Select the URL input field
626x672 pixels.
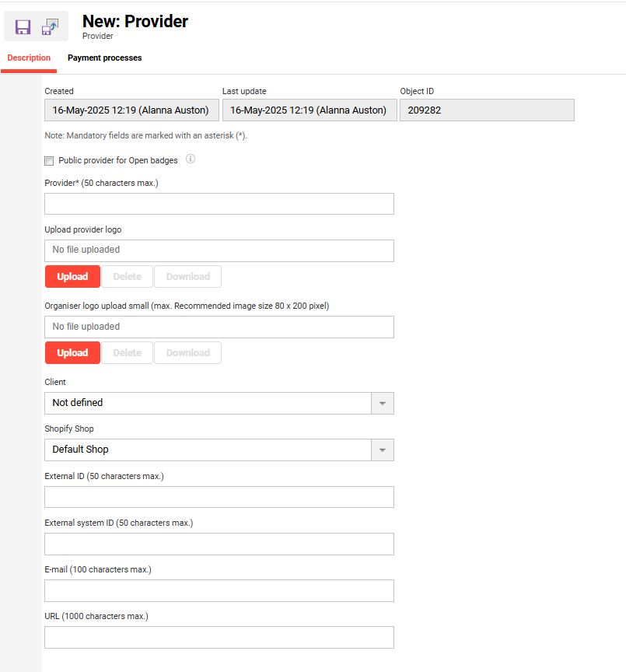(219, 637)
